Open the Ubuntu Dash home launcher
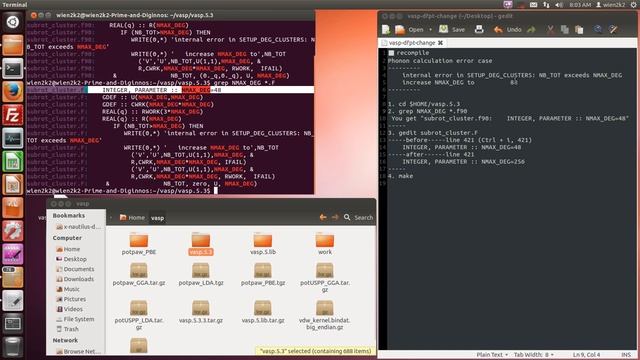The image size is (640, 360). pyautogui.click(x=13, y=22)
